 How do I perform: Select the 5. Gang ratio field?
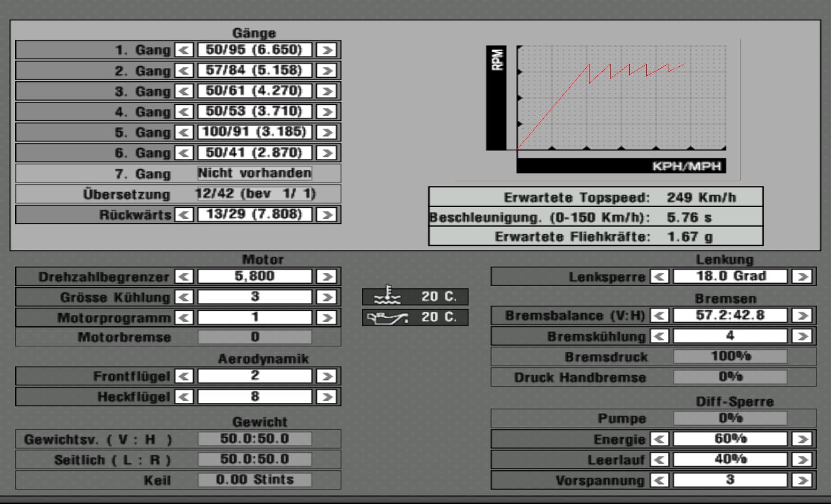click(x=254, y=132)
